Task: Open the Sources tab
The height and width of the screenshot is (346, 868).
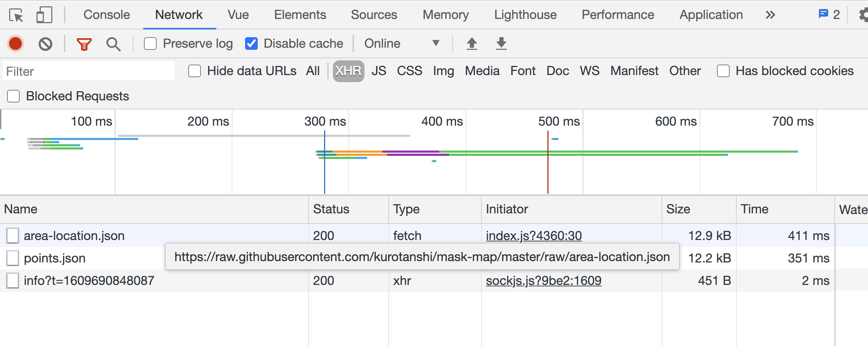Action: tap(374, 15)
